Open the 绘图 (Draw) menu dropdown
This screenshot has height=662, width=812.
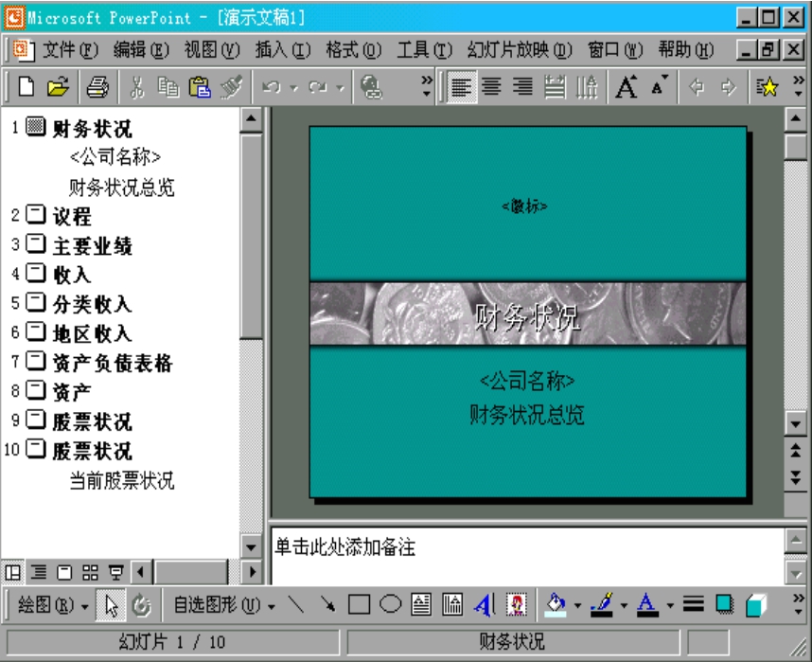point(53,605)
